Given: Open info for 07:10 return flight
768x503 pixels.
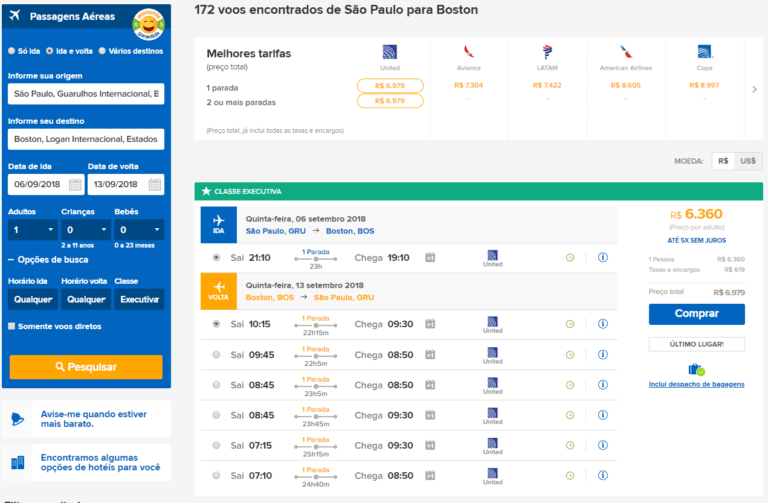Looking at the screenshot, I should (x=603, y=477).
